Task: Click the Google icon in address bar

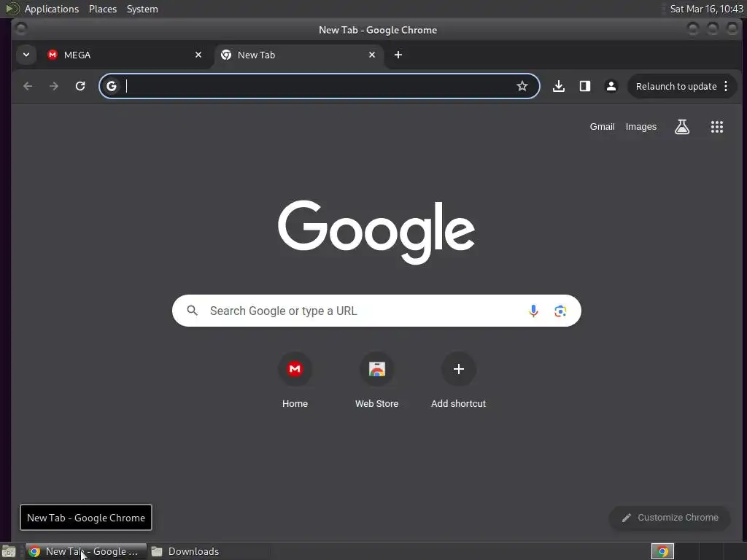Action: [112, 86]
